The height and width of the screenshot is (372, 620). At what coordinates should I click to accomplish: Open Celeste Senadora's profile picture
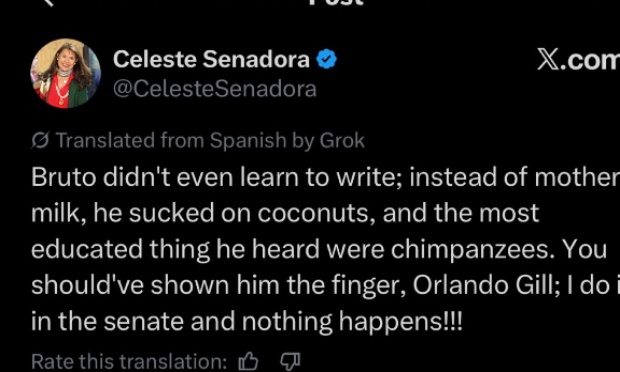coord(66,74)
